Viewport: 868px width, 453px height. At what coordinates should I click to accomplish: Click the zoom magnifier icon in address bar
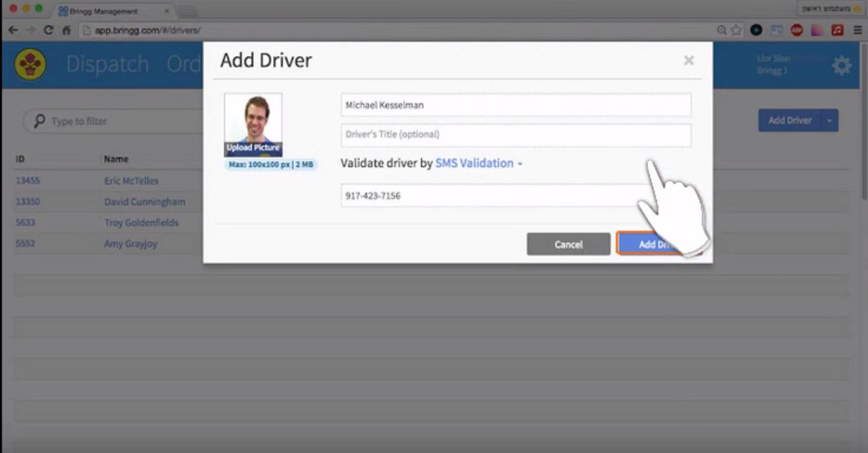pyautogui.click(x=722, y=30)
